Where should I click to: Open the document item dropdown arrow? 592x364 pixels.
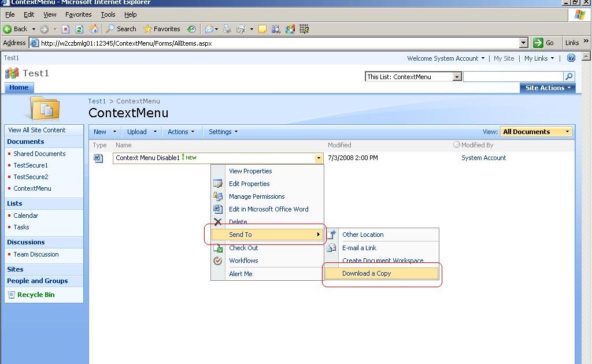(319, 158)
